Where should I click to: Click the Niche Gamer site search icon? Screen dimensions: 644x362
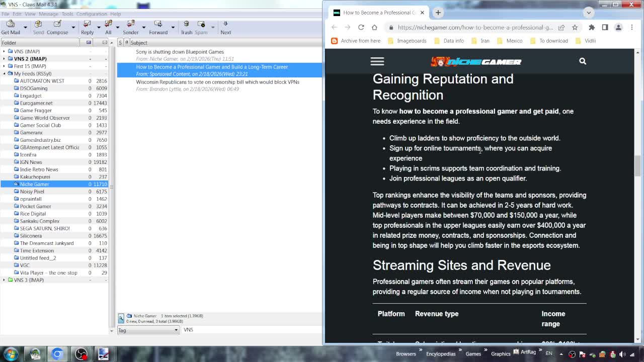[x=583, y=61]
